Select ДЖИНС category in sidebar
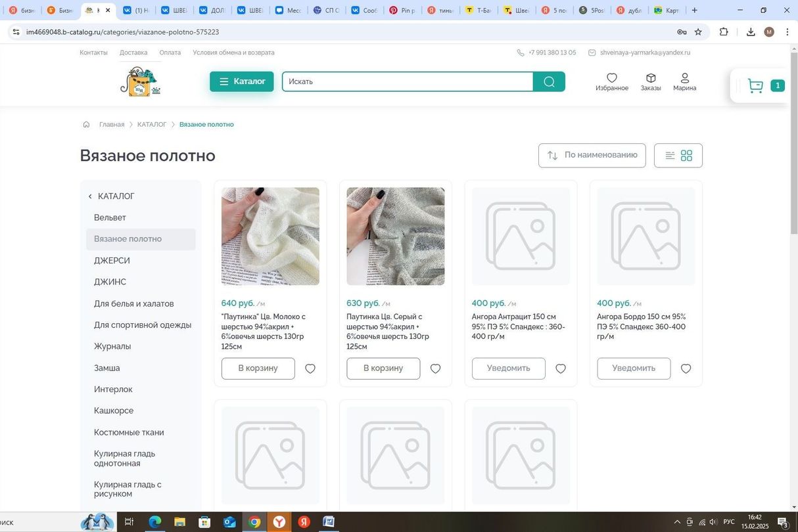The width and height of the screenshot is (798, 532). click(x=110, y=282)
